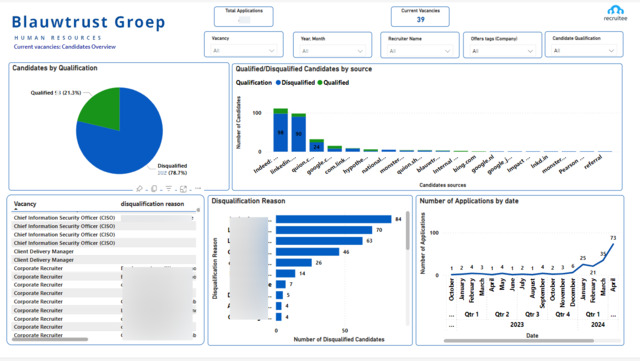The height and width of the screenshot is (361, 640).
Task: Select disqualification bar with value 84
Action: click(333, 219)
